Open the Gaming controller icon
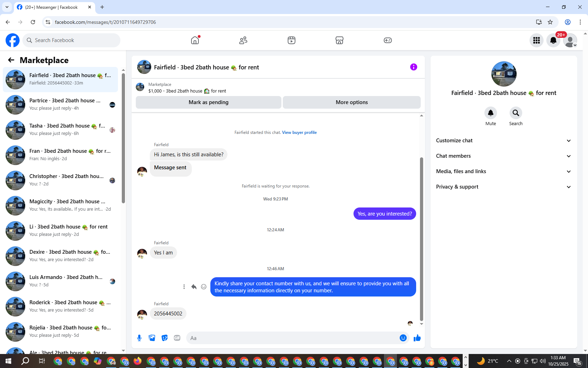 coord(388,40)
